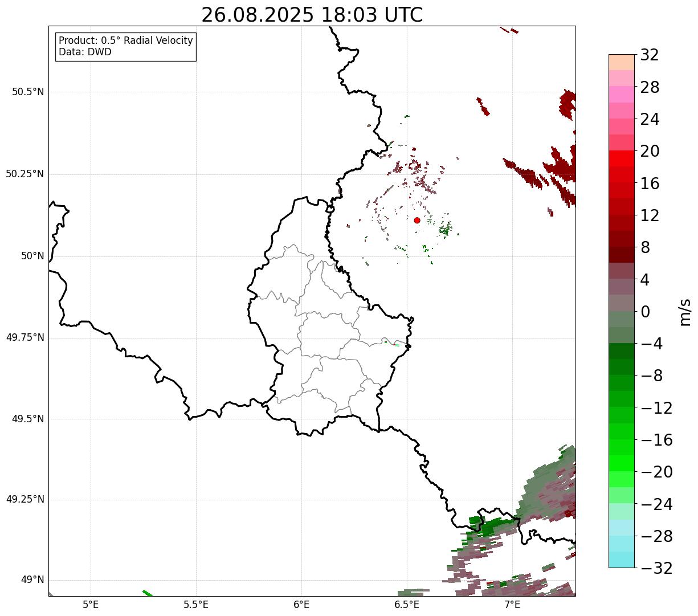This screenshot has width=698, height=616.
Task: Click the 5°E longitude label
Action: pyautogui.click(x=91, y=605)
